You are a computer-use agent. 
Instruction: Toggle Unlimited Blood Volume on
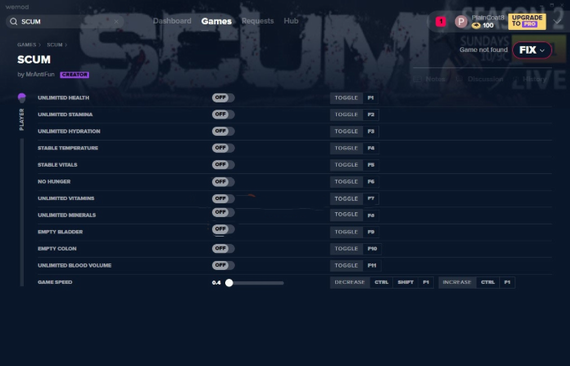click(x=223, y=265)
